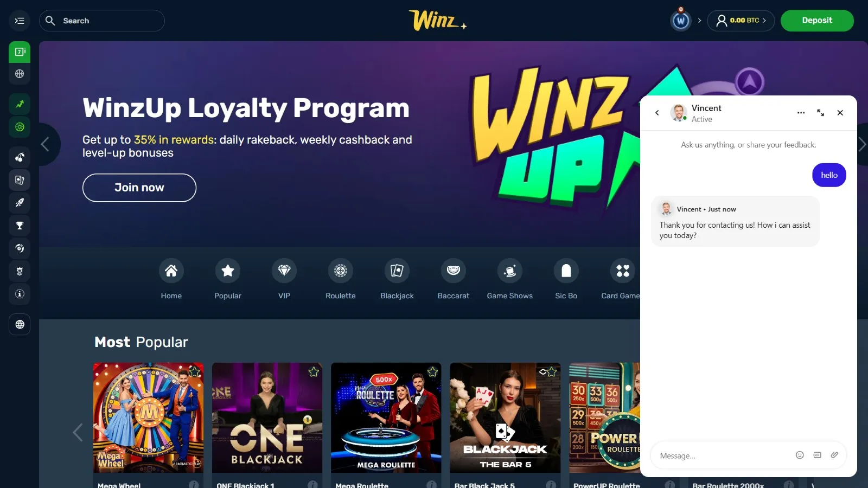
Task: Click the green Deposit button
Action: [x=817, y=21]
